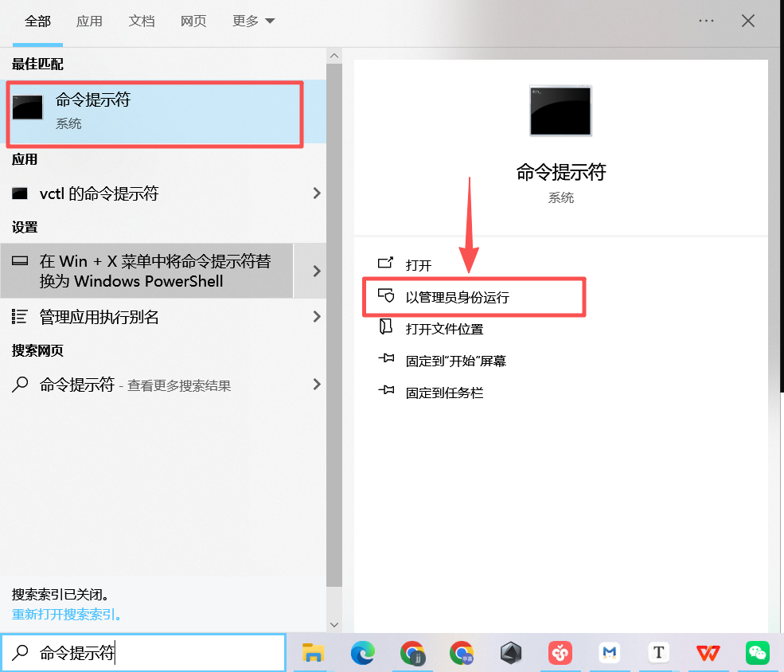Screen dimensions: 784x672
Task: Click the 打开 open icon
Action: [x=385, y=263]
